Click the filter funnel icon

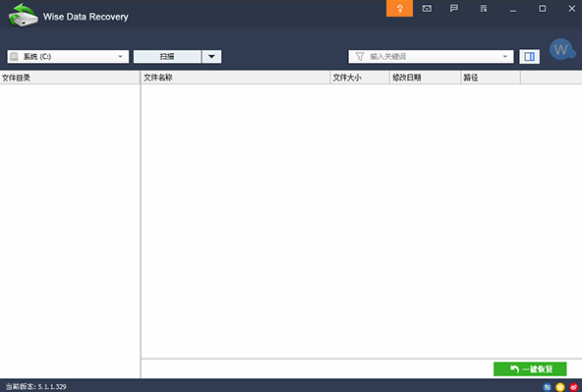pos(359,56)
